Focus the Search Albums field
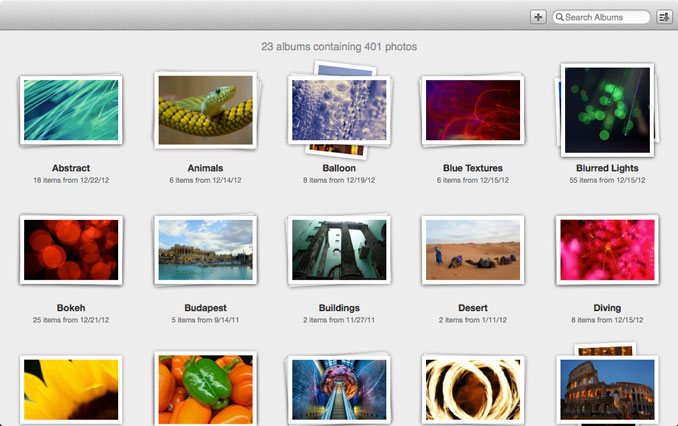 coord(601,17)
